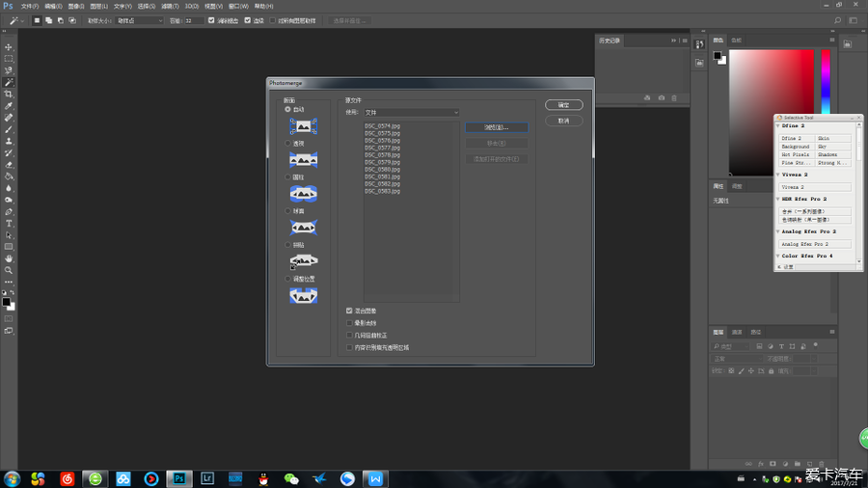Click the hue slider strip in Color panel

(826, 82)
